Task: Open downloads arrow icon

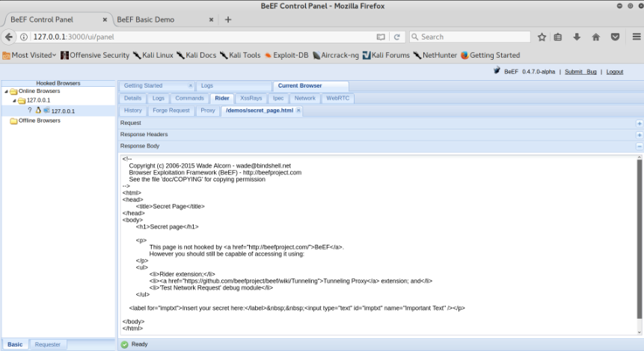Action: (577, 37)
